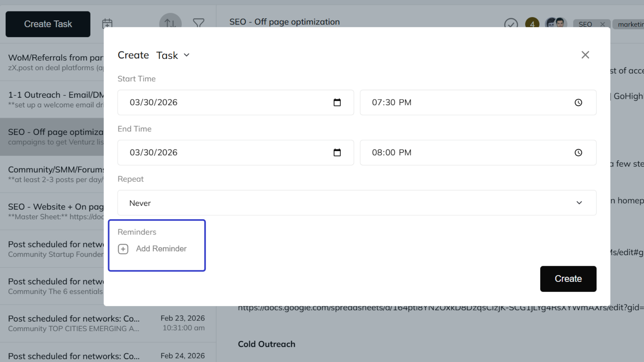The height and width of the screenshot is (362, 644).
Task: Open the End Time date picker icon
Action: click(338, 153)
